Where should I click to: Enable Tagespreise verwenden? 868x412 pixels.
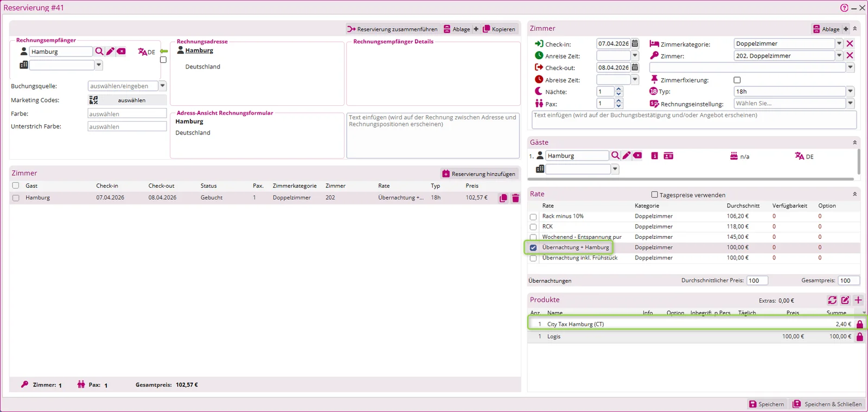pyautogui.click(x=654, y=194)
